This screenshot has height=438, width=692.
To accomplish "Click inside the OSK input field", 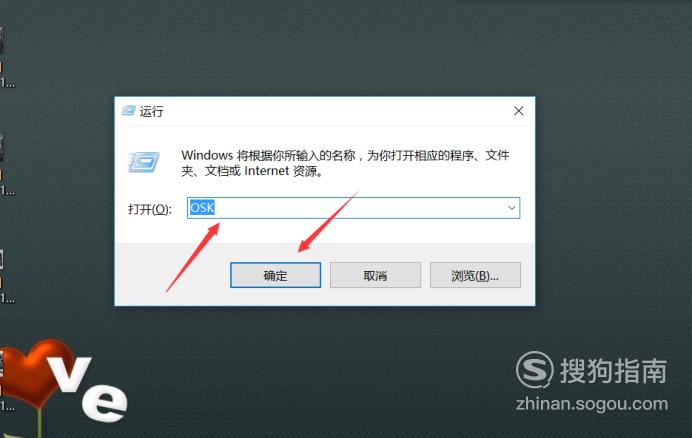I will coord(354,208).
